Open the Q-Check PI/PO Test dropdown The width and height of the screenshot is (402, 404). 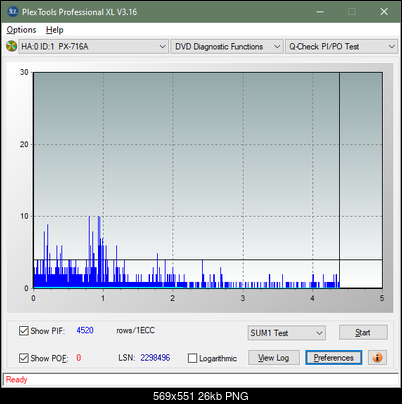(342, 47)
